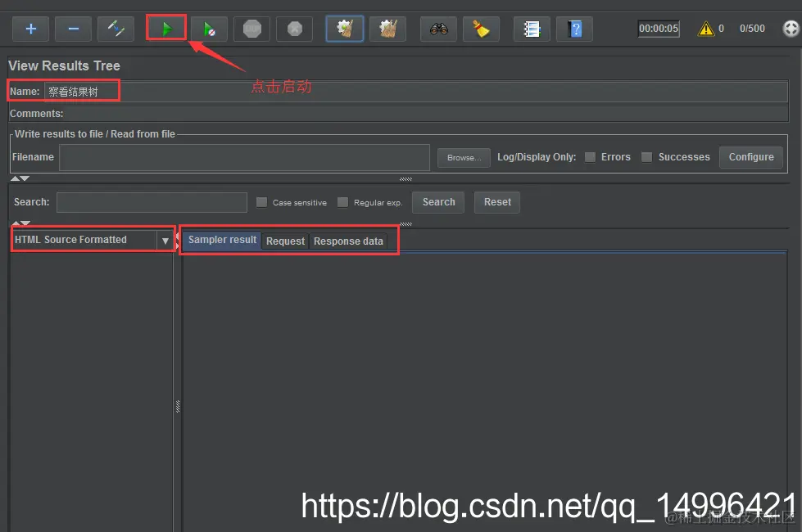Viewport: 802px width, 532px height.
Task: Click the warning triangle log indicator
Action: point(706,29)
